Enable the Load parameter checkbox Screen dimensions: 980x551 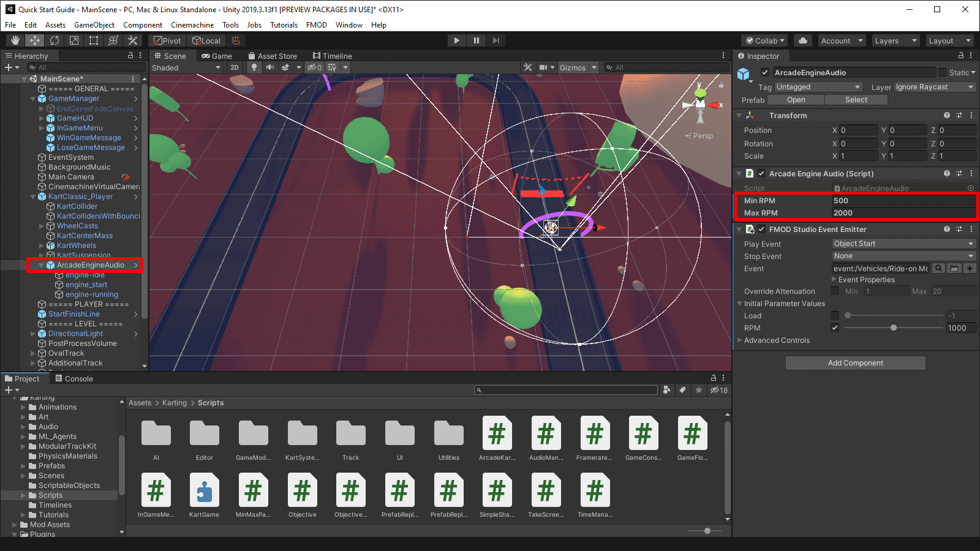tap(835, 315)
